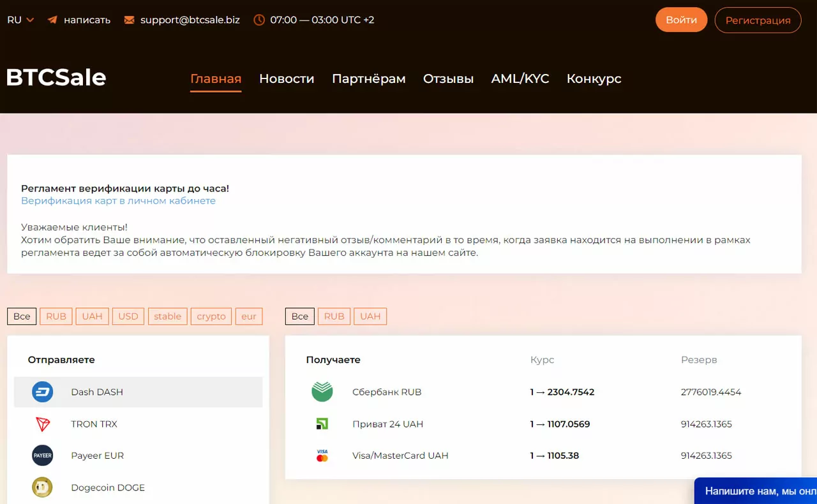This screenshot has height=504, width=817.
Task: Click the email envelope icon
Action: tap(130, 20)
